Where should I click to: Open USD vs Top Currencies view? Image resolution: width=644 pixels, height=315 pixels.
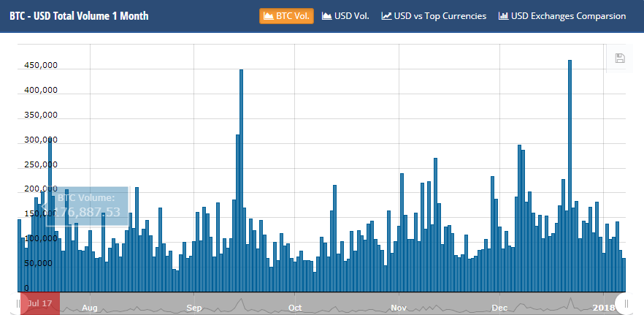pyautogui.click(x=434, y=16)
